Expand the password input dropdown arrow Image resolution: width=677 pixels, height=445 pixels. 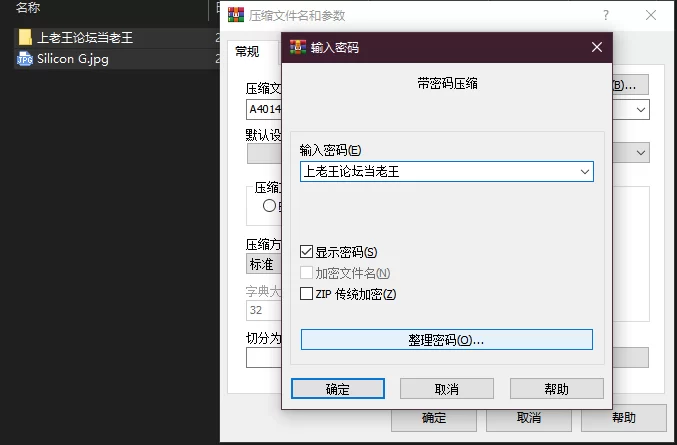click(585, 172)
